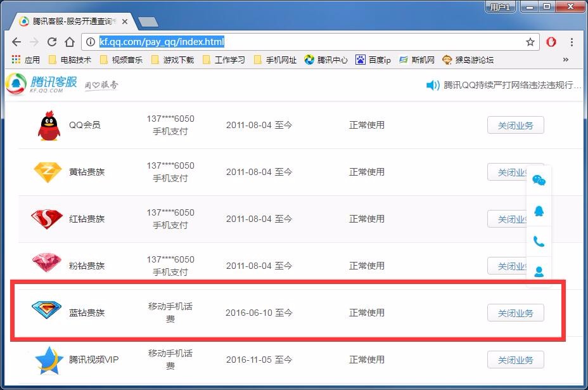Click the browser forward arrow
588x390 pixels.
[x=34, y=42]
